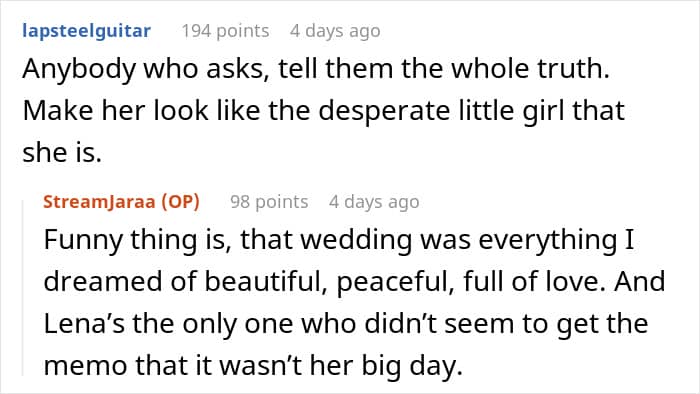Click the word 'everything' in OP reply

pos(547,240)
